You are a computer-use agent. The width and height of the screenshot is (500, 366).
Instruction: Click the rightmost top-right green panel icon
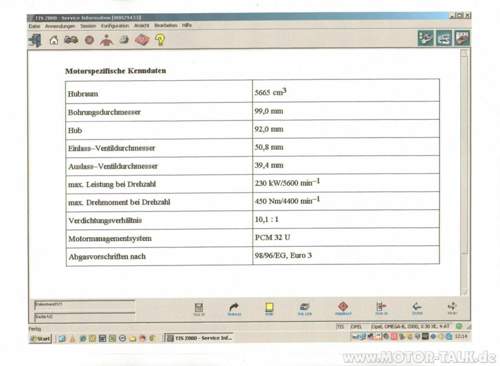pos(462,38)
